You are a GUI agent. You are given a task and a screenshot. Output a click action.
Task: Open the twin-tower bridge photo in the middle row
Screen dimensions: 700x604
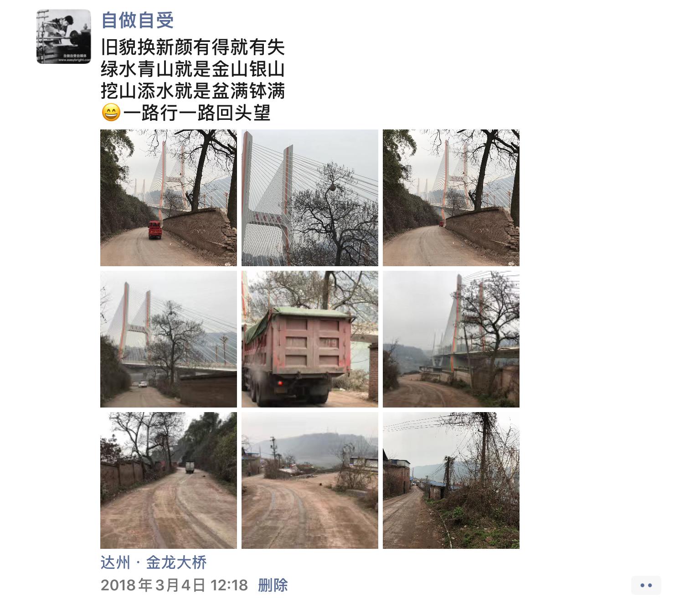point(169,339)
